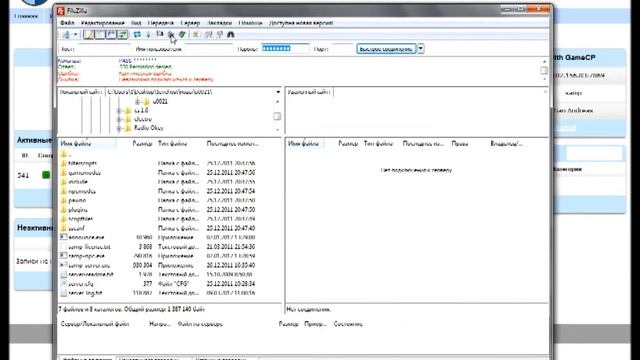Open the Сервер menu
Screen dimensions: 640x360
coord(190,23)
